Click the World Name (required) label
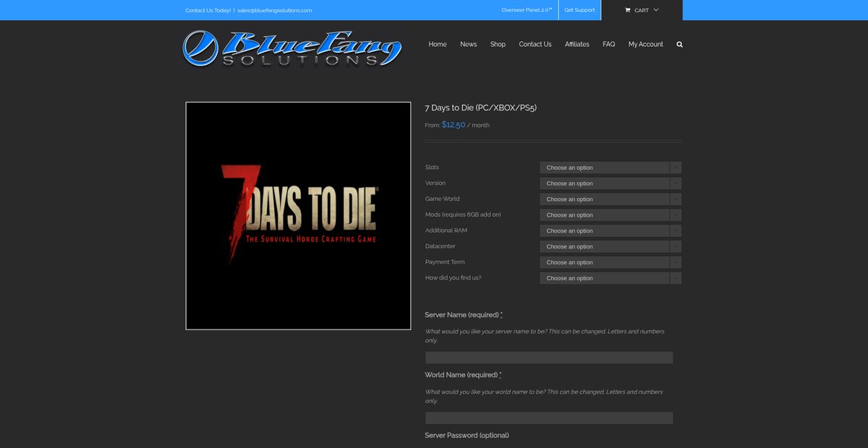This screenshot has height=448, width=868. pos(463,375)
